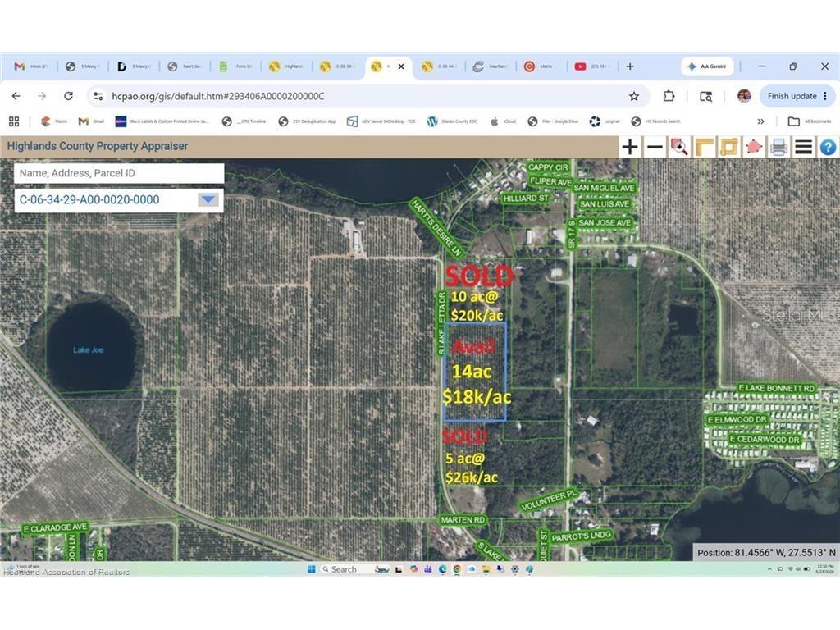Image resolution: width=840 pixels, height=630 pixels.
Task: Click the highlighted 14ac Avail parcel
Action: [x=475, y=372]
